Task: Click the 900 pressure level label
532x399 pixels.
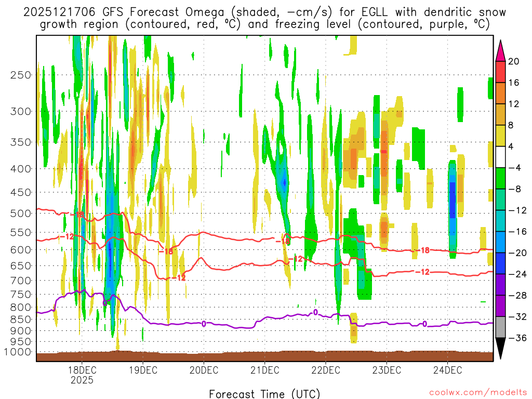Action: tap(21, 330)
